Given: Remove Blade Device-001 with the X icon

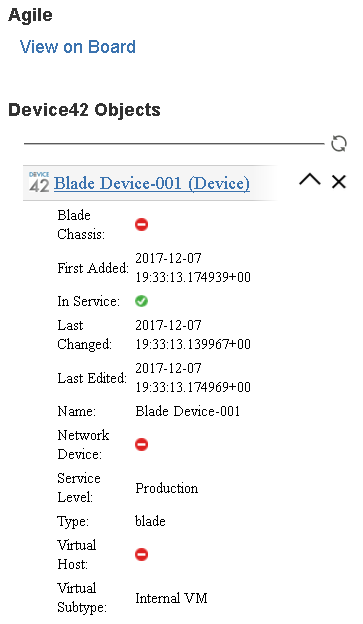Looking at the screenshot, I should pos(339,181).
